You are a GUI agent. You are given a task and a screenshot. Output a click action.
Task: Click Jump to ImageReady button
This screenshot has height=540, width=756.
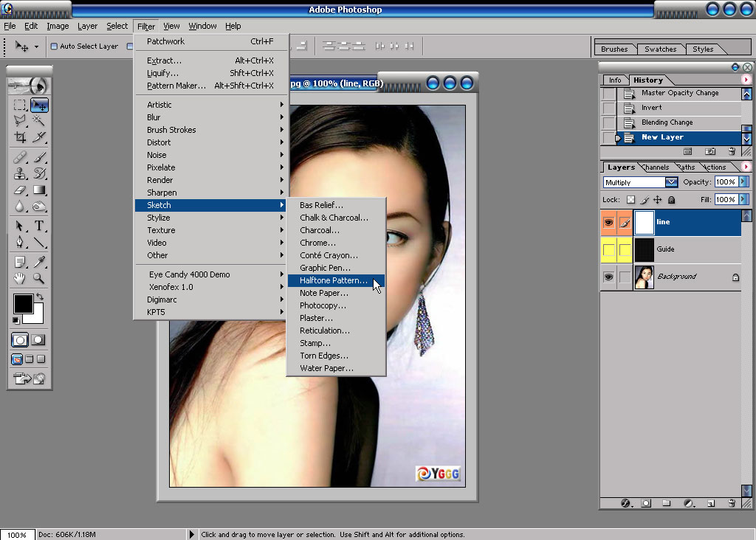29,379
